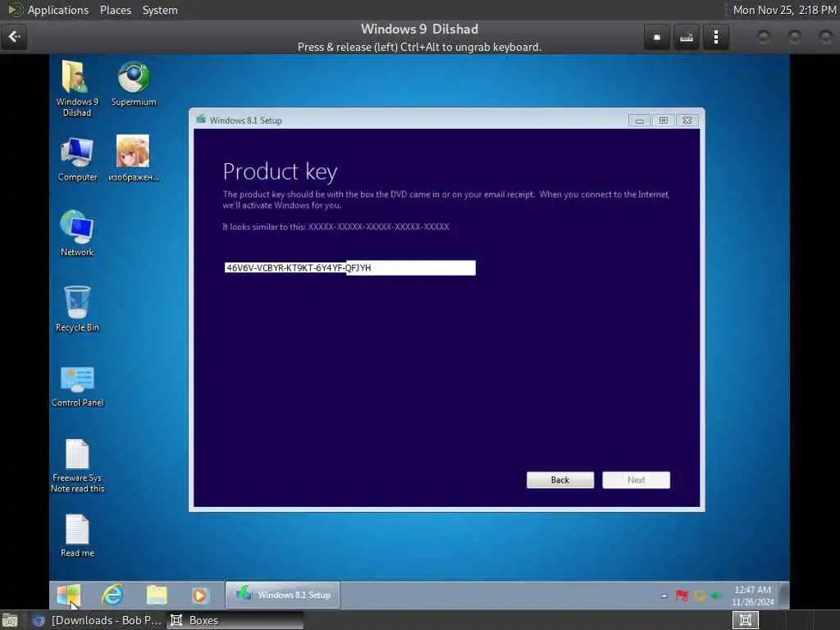Launch the Supermium browser desktop icon
The image size is (840, 630).
134,84
